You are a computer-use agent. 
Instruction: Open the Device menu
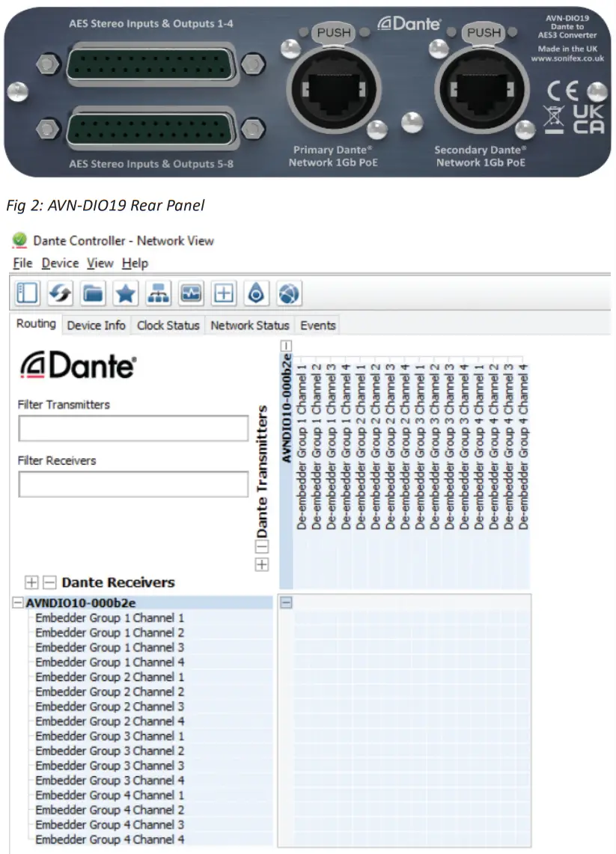60,263
